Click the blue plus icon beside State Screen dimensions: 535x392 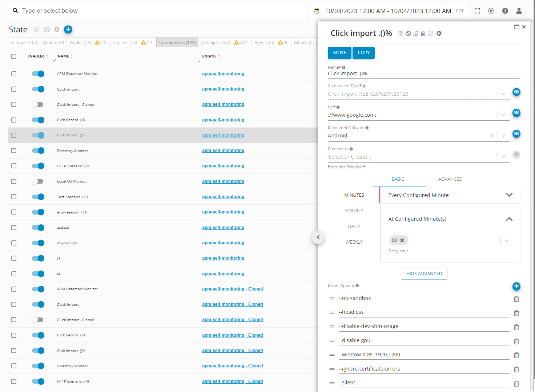(x=68, y=29)
